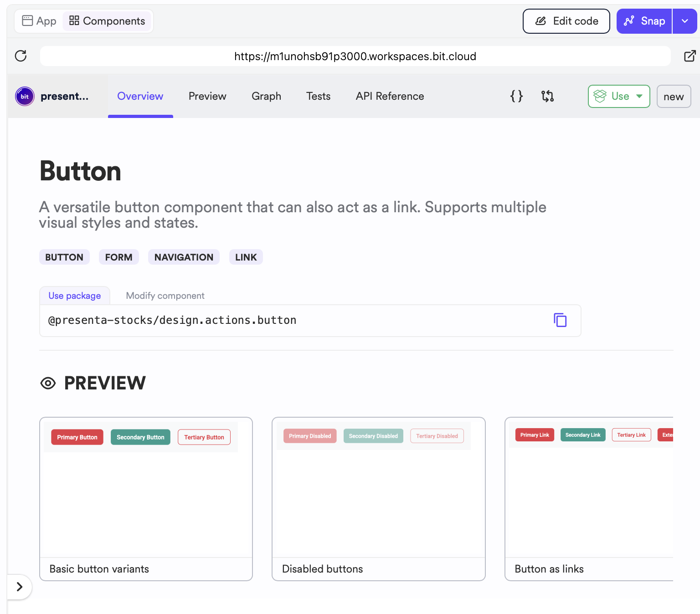View the API Reference tab
This screenshot has height=614, width=700.
click(390, 96)
